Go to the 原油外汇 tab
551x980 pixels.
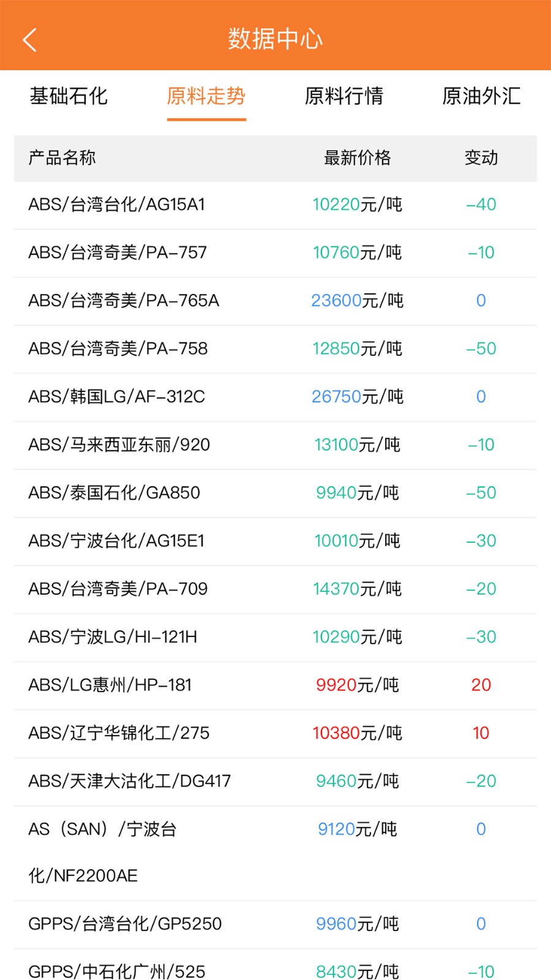pyautogui.click(x=481, y=96)
